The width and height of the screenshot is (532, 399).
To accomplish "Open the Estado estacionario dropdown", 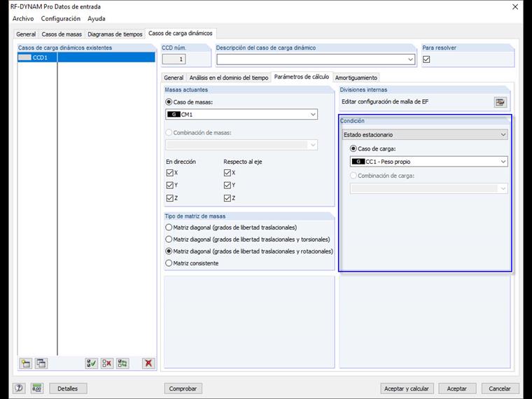I will [x=425, y=134].
